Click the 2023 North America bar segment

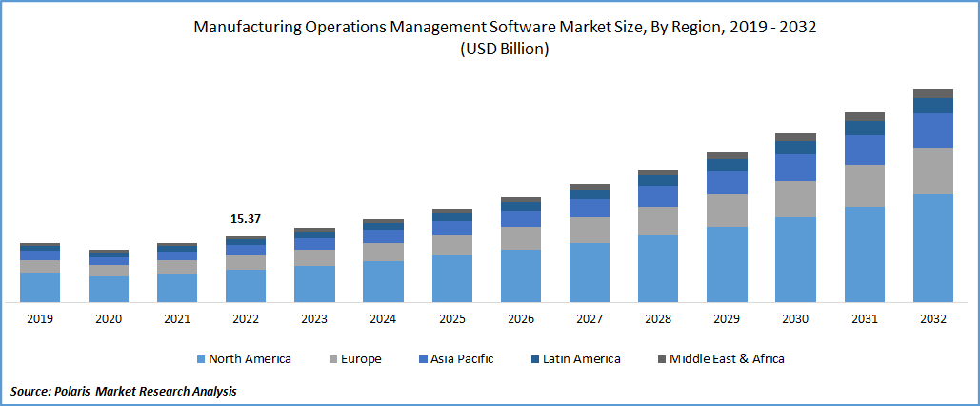tap(314, 284)
